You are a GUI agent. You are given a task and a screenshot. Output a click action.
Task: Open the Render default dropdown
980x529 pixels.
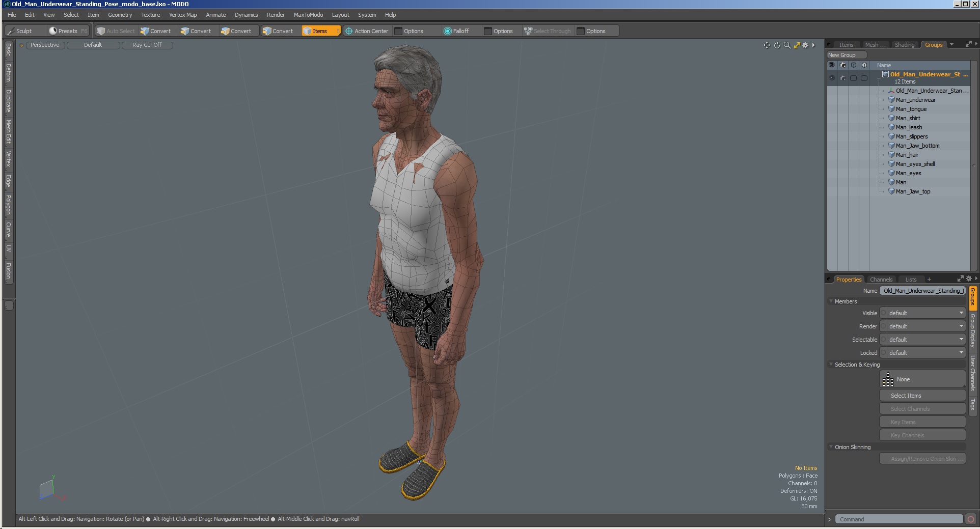click(926, 326)
